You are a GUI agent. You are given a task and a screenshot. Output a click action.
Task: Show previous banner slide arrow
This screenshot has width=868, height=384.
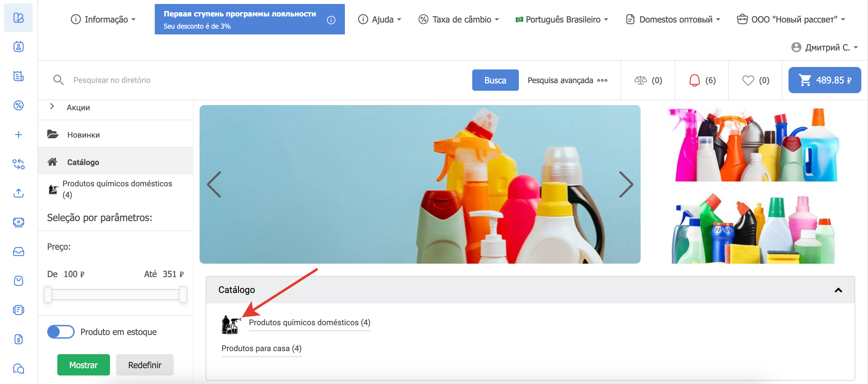pyautogui.click(x=214, y=184)
